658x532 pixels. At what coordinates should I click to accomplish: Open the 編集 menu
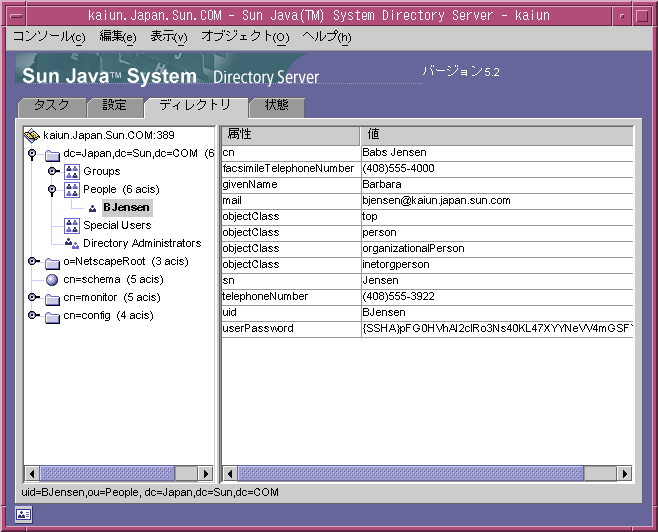point(118,37)
